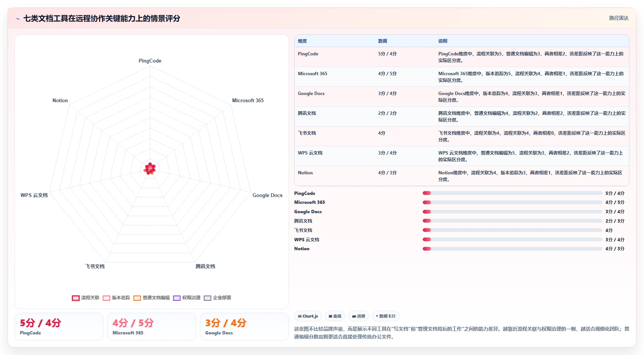Click the Microsoft 365 axis label on radar
The image size is (644, 355).
coord(248,101)
